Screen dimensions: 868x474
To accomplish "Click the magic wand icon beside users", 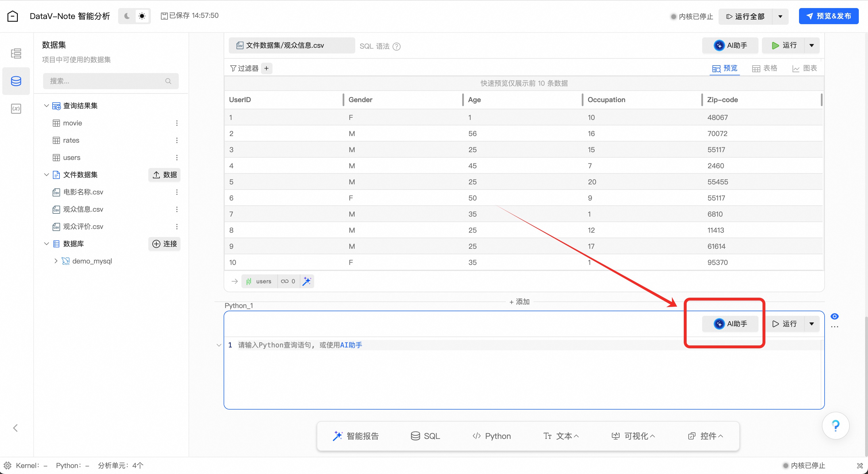I will tap(307, 281).
